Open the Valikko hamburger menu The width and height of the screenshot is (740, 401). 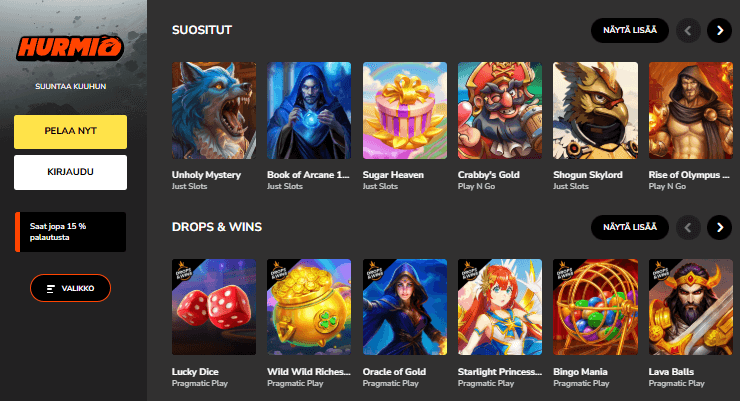tap(70, 288)
